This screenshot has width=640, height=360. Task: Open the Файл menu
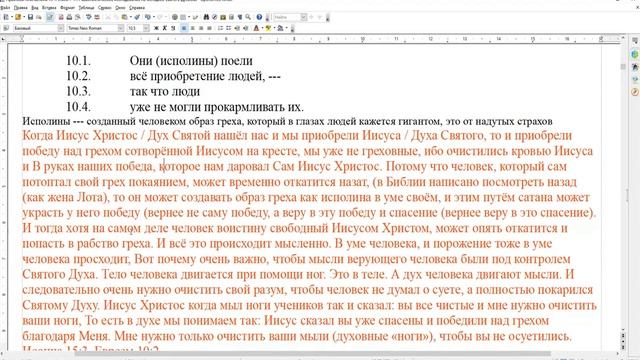(x=5, y=8)
